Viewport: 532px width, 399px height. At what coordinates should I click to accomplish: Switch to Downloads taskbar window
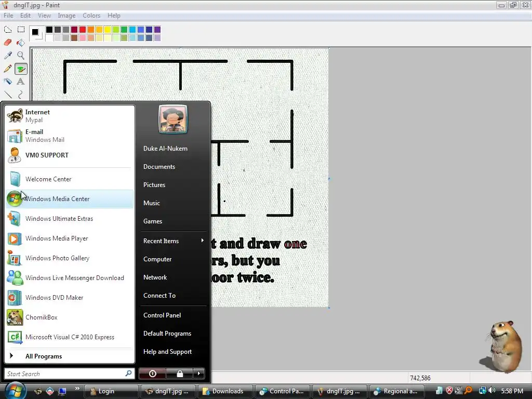(x=225, y=391)
